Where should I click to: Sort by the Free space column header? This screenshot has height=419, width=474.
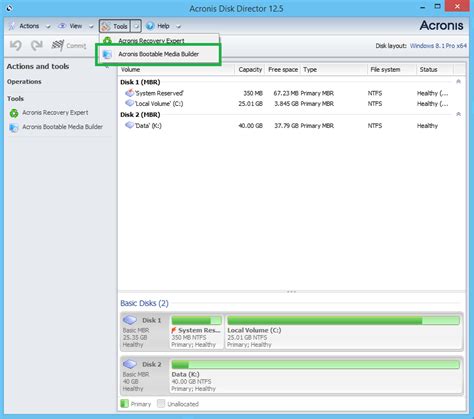point(283,69)
